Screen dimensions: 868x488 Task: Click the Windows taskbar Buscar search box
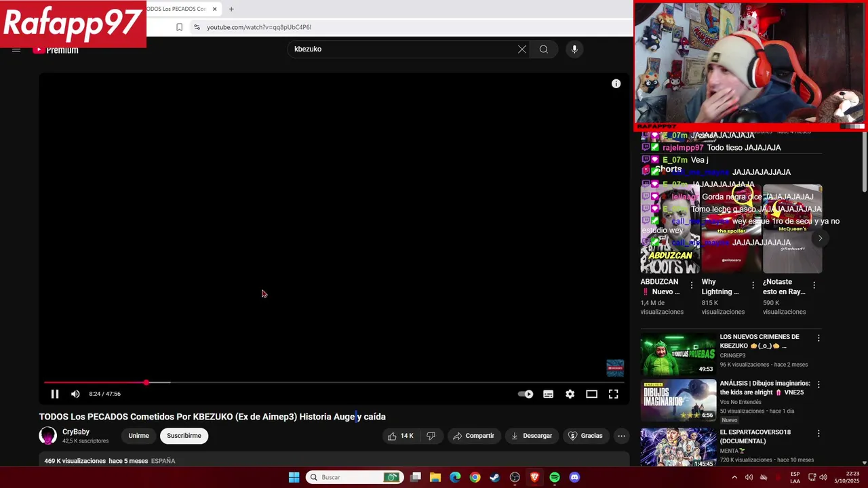(x=355, y=477)
